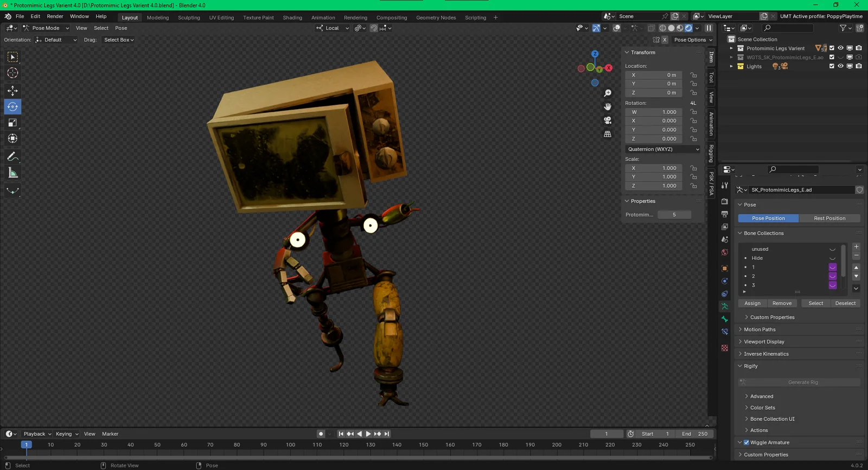Open the Bone Constraints properties icon
Screen dimensions: 868x470
click(x=725, y=332)
